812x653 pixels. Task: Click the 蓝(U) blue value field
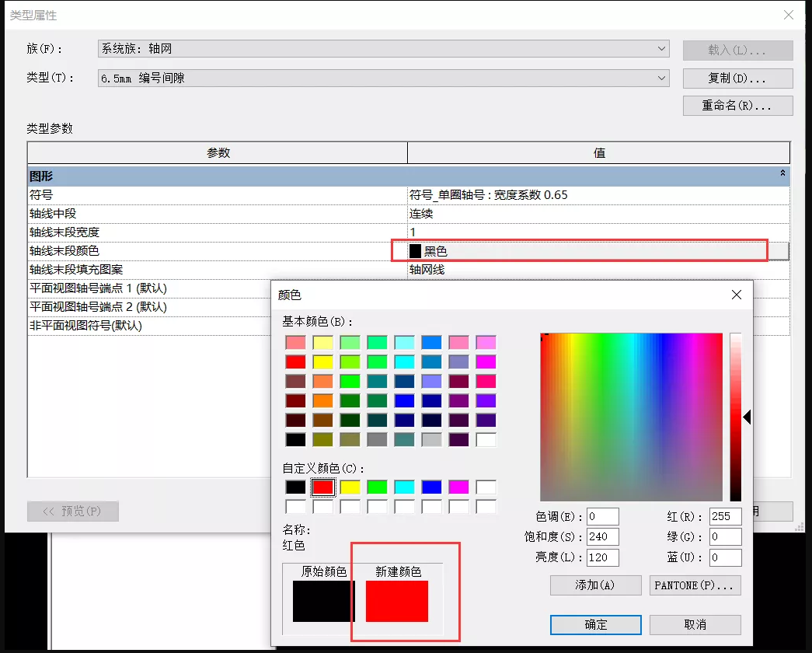725,557
